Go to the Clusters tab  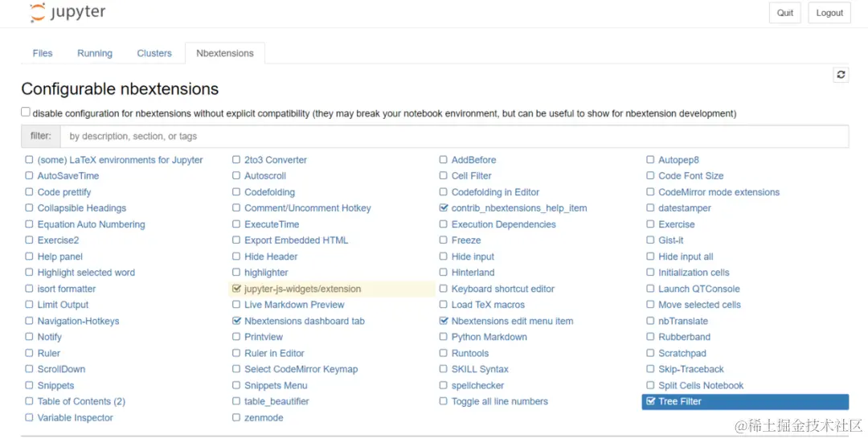[154, 53]
